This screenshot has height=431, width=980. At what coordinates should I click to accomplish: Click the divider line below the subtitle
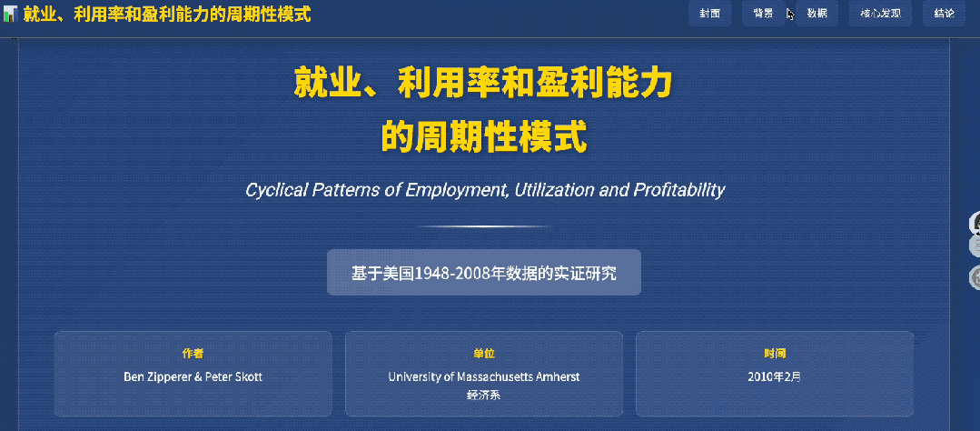coord(484,226)
